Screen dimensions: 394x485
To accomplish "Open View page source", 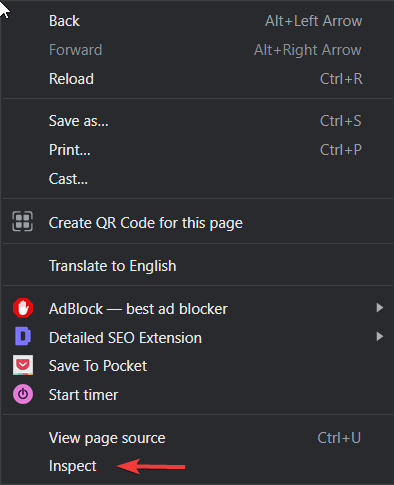I will (x=197, y=438).
